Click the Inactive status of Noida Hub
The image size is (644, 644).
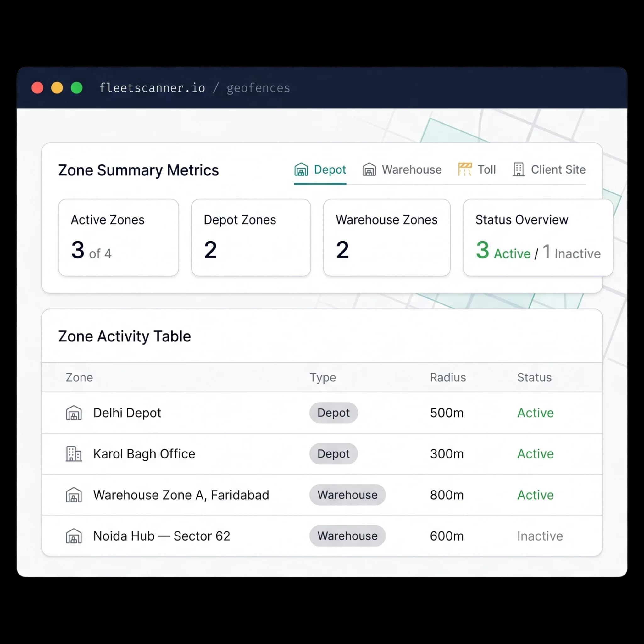540,536
